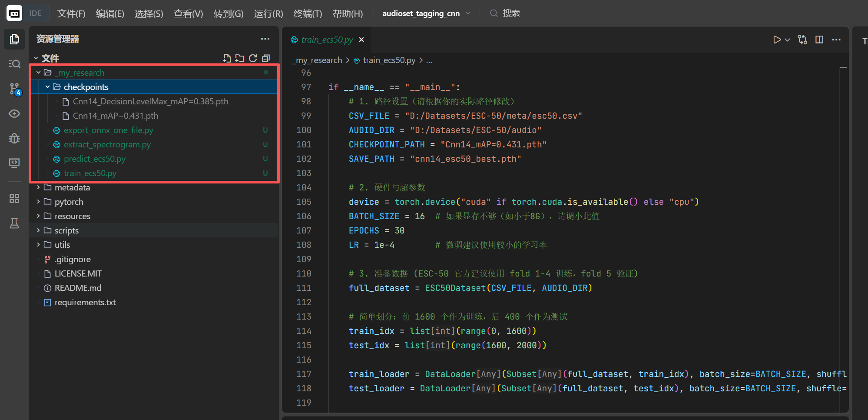868x420 pixels.
Task: Open the extensions grid icon in activity bar
Action: 14,199
